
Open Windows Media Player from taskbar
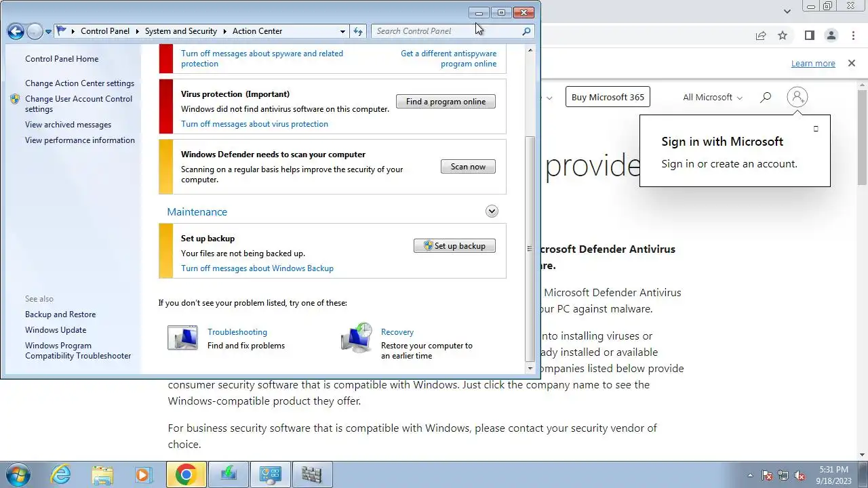point(143,475)
